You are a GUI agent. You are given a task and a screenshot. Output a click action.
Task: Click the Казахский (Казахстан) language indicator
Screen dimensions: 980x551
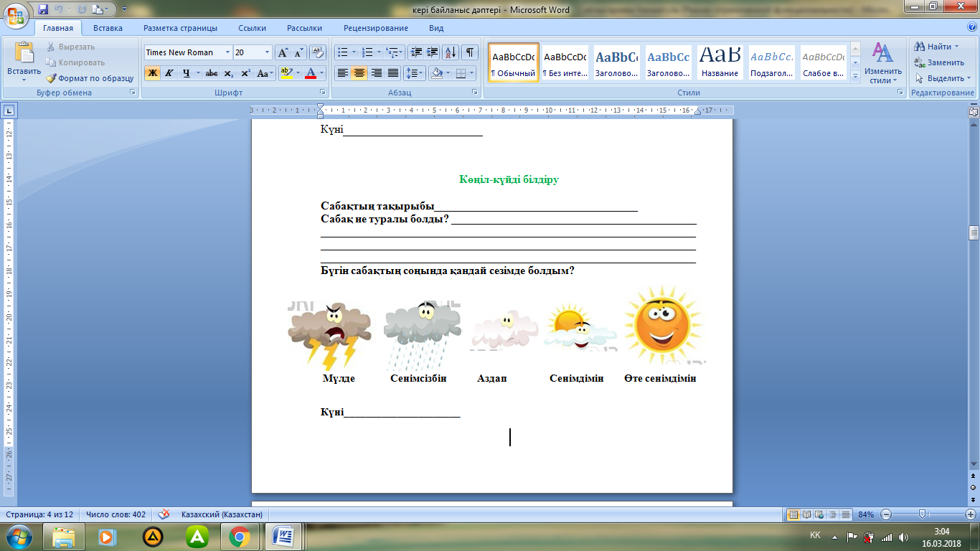[x=222, y=514]
